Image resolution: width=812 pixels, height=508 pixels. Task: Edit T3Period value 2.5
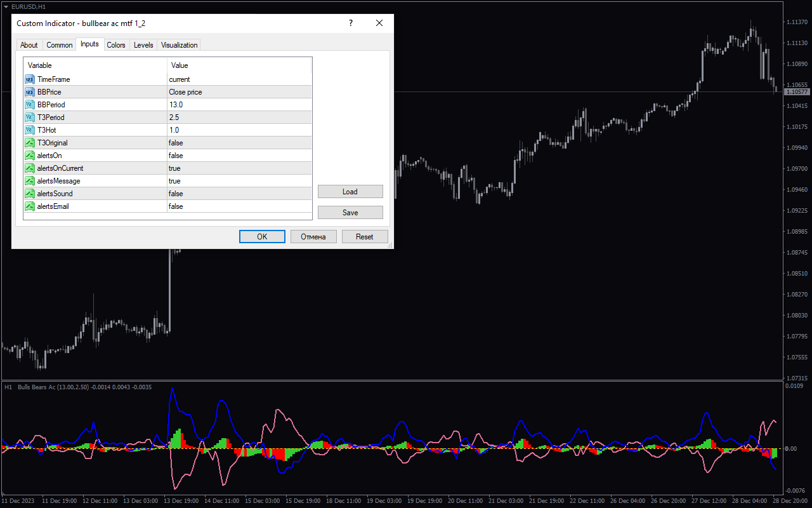click(240, 117)
